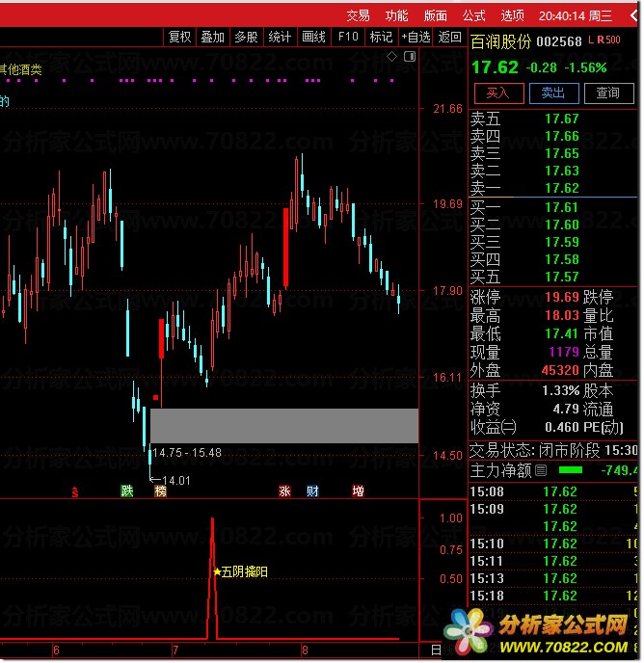Click the clock 20:40:14 周三
644x663 pixels.
coord(576,16)
